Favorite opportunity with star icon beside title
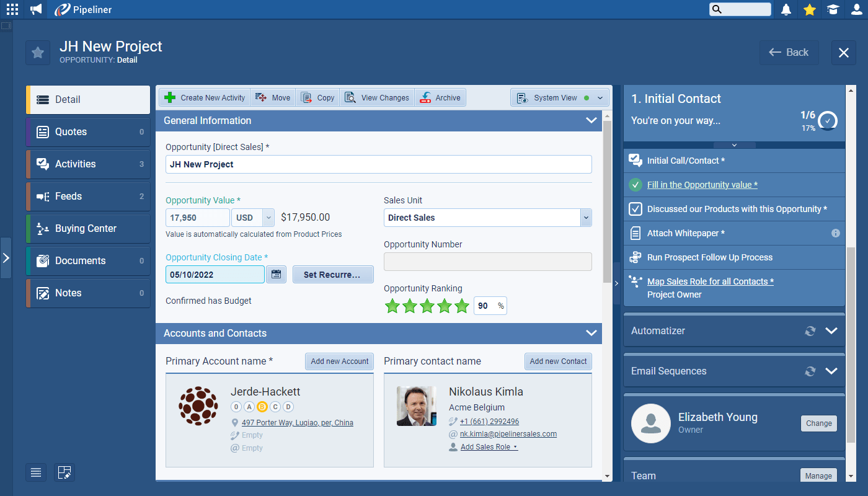Screen dimensions: 868x496 [38, 53]
